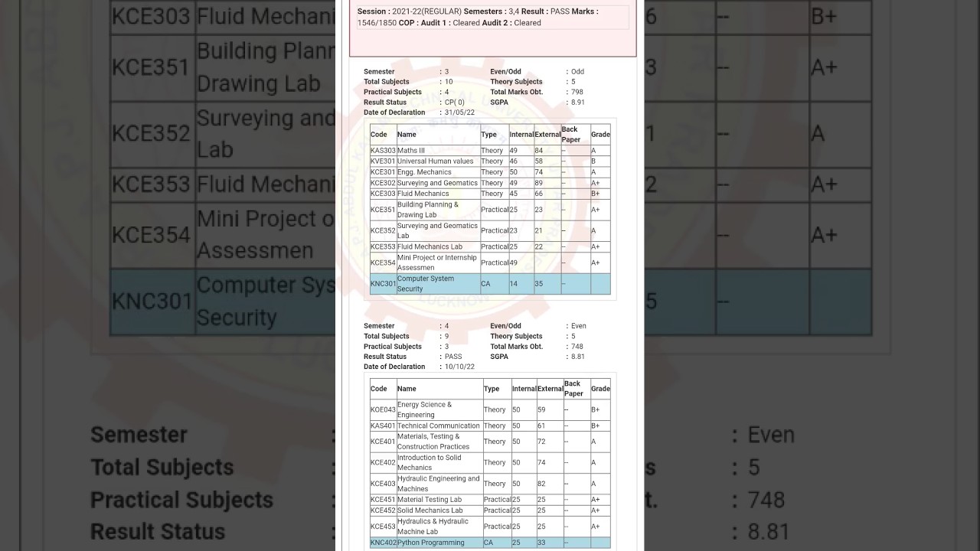
Task: Select the KCE402 code cell
Action: [383, 463]
